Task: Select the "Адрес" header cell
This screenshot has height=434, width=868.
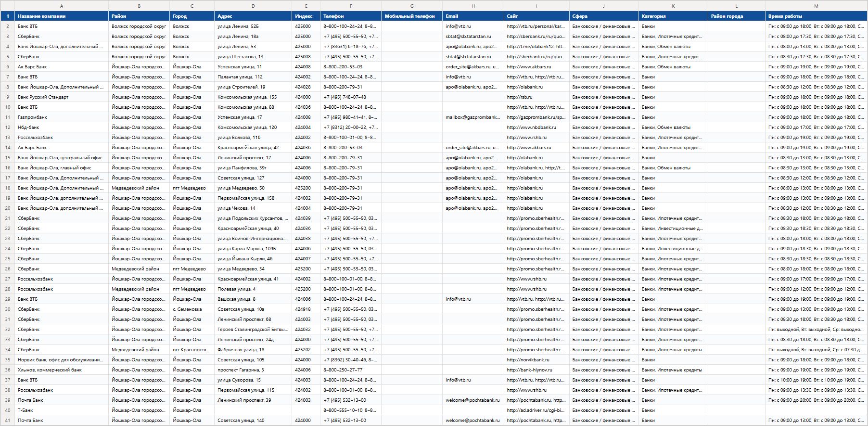Action: (x=253, y=16)
